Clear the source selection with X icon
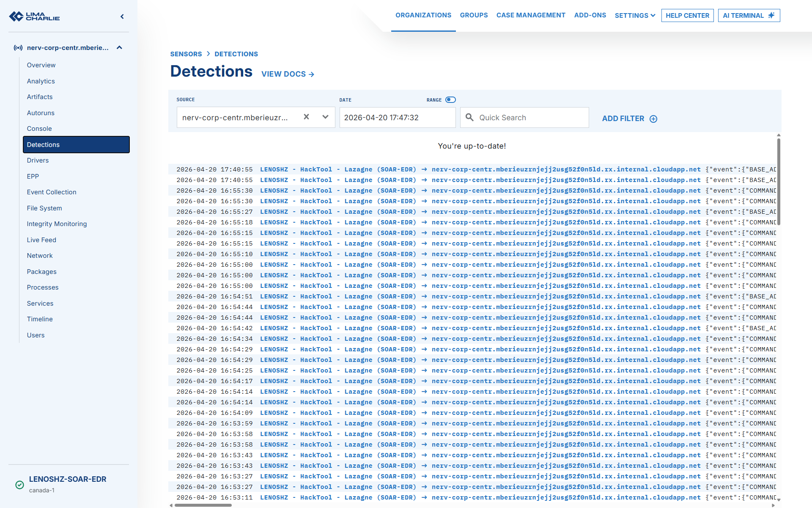This screenshot has height=508, width=812. pyautogui.click(x=306, y=117)
